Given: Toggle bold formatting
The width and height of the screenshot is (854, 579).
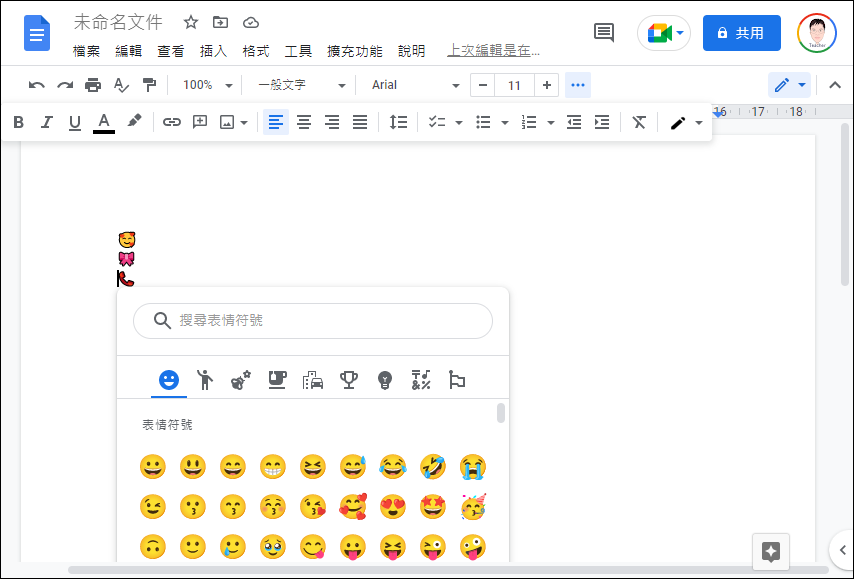Looking at the screenshot, I should coord(18,122).
